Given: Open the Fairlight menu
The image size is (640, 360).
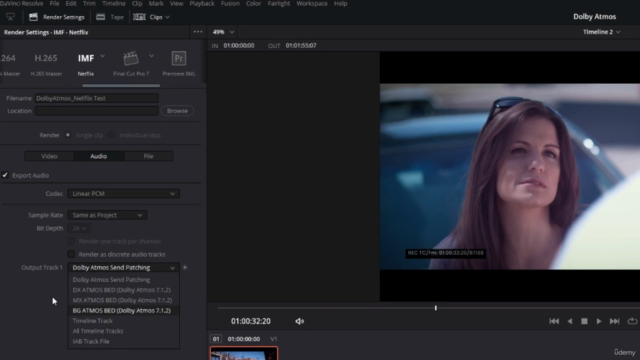Looking at the screenshot, I should click(279, 3).
